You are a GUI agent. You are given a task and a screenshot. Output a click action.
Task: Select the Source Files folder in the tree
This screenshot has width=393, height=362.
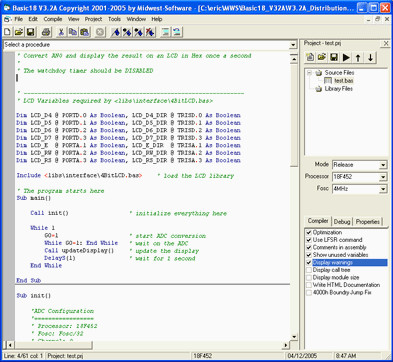coord(339,72)
